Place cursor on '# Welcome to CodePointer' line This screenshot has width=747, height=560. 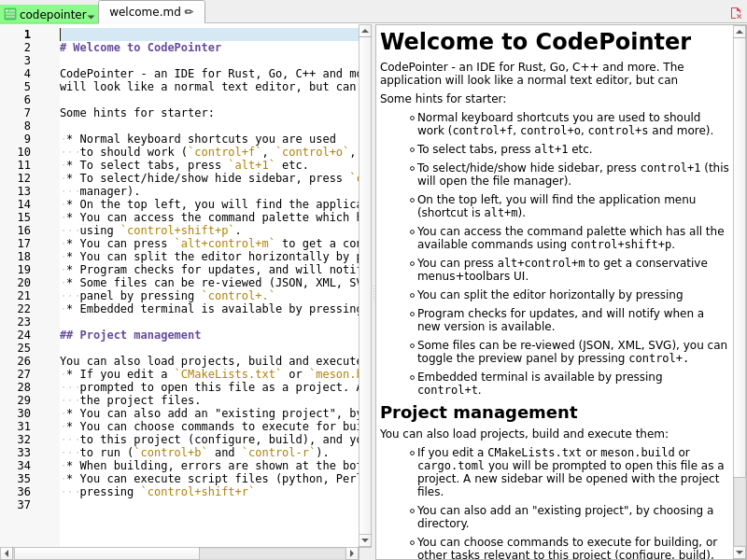(141, 48)
